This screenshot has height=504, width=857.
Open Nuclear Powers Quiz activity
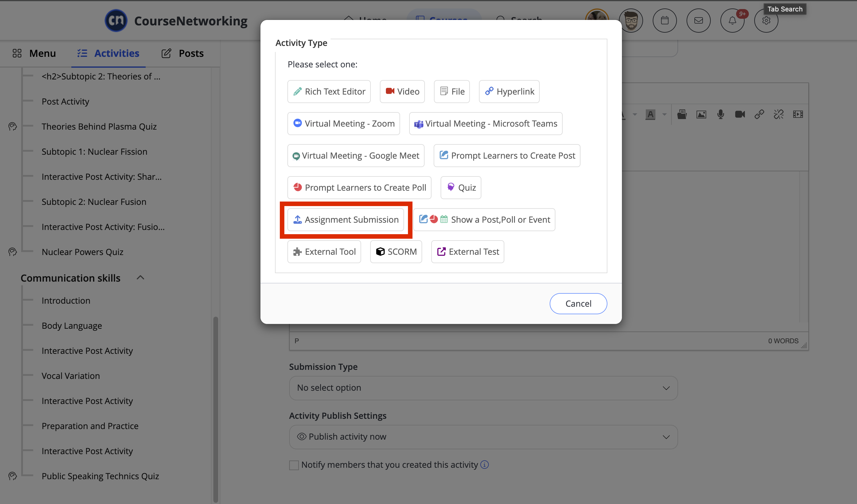tap(82, 252)
